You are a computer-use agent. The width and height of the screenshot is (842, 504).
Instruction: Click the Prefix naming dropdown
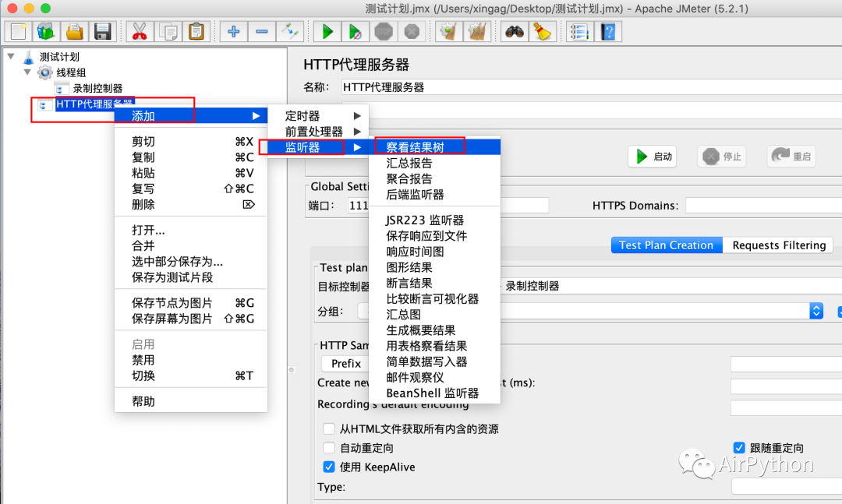coord(345,363)
